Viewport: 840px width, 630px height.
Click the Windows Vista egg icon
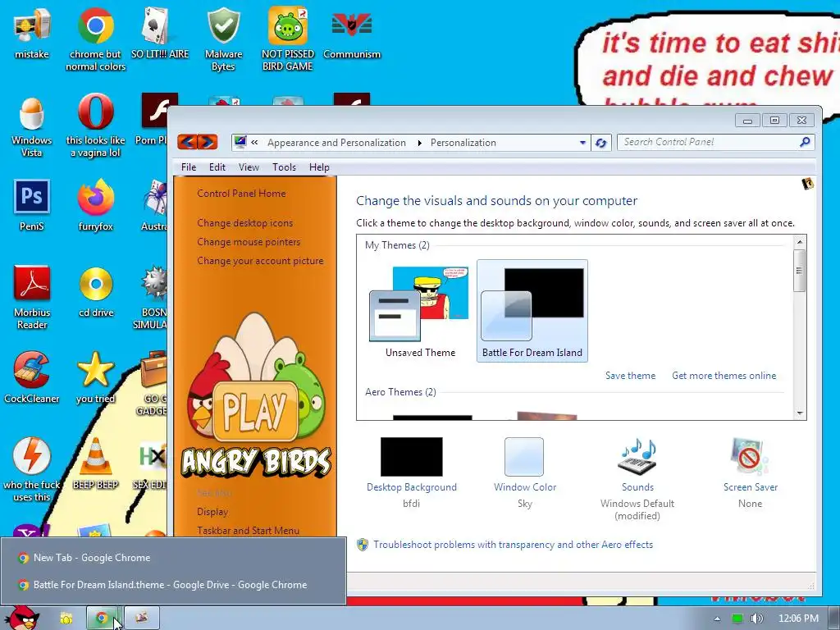click(x=32, y=126)
